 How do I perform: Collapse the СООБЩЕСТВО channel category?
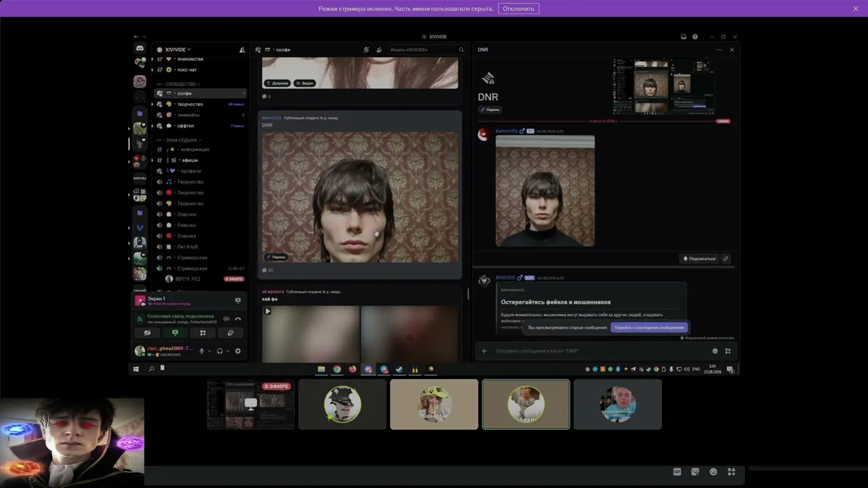pos(181,84)
